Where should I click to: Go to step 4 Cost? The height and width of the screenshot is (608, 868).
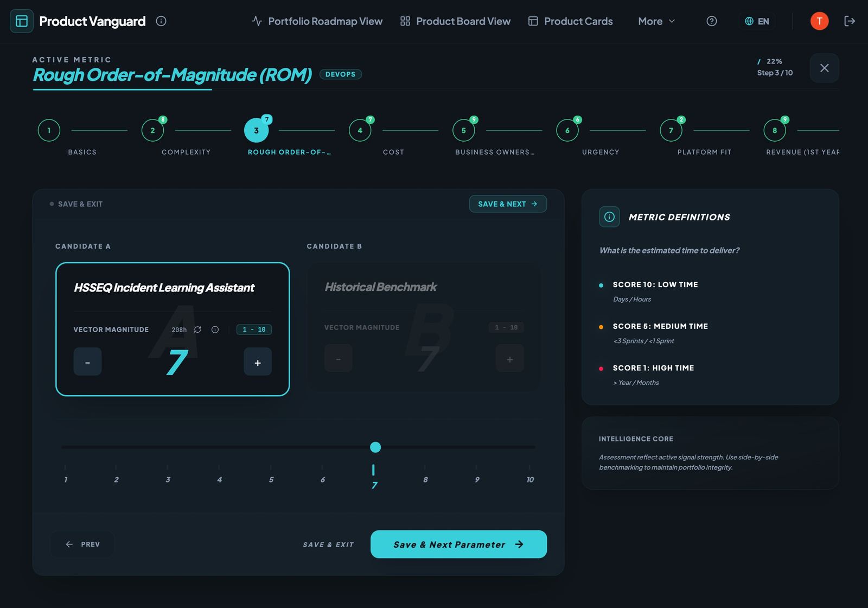point(360,130)
